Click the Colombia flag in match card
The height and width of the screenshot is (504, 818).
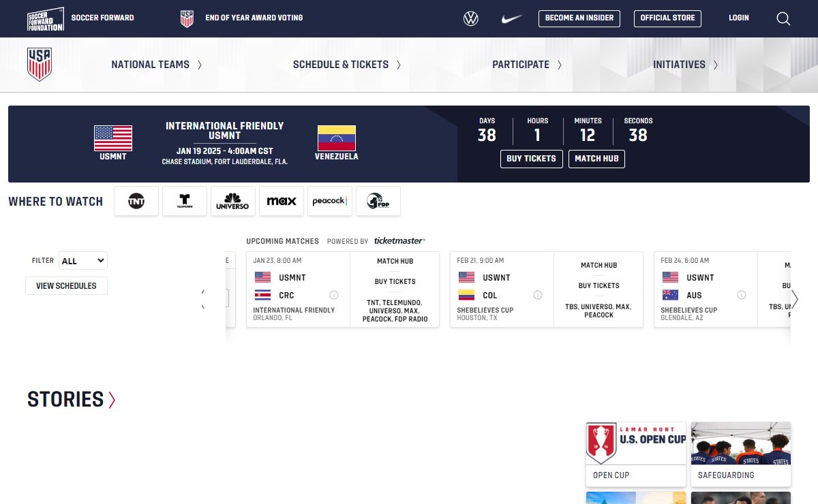[466, 295]
